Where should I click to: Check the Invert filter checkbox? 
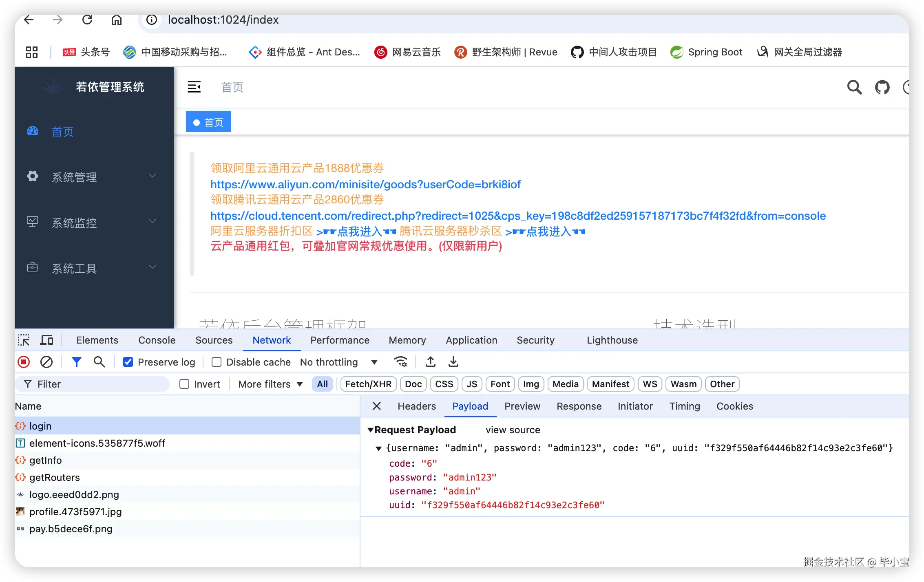pos(184,384)
